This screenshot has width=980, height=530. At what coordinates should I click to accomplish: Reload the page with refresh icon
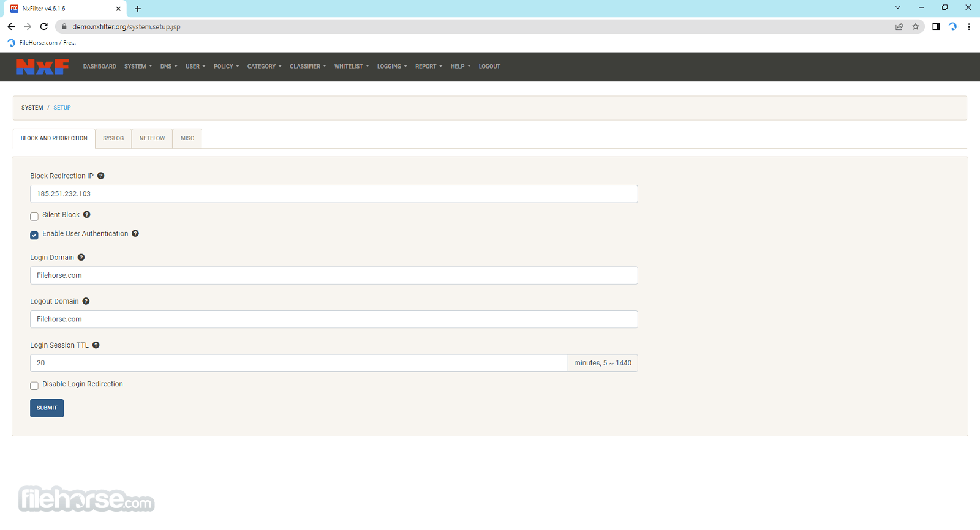(x=44, y=26)
